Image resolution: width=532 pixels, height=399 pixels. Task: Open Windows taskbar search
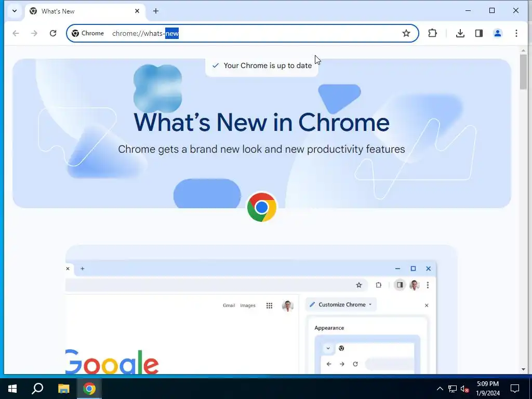37,389
